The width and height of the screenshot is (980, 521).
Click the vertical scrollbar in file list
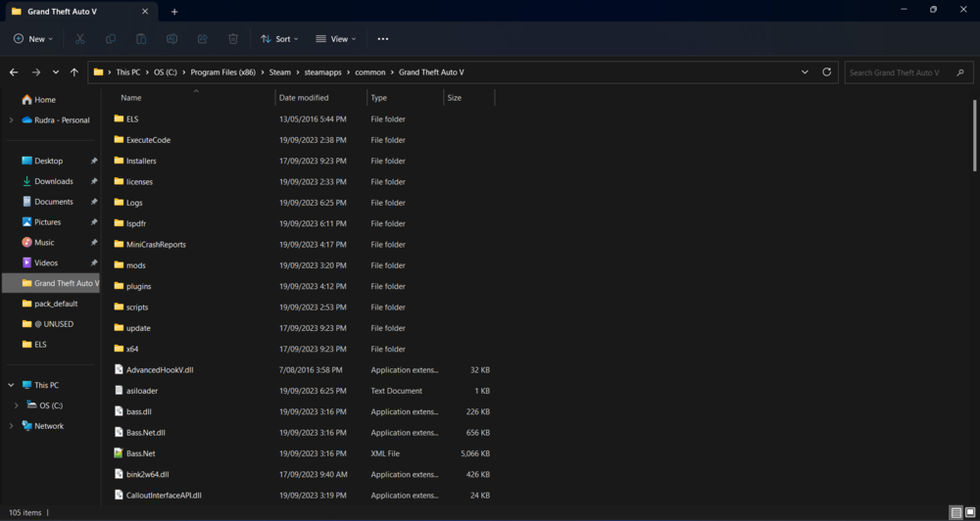coord(974,137)
